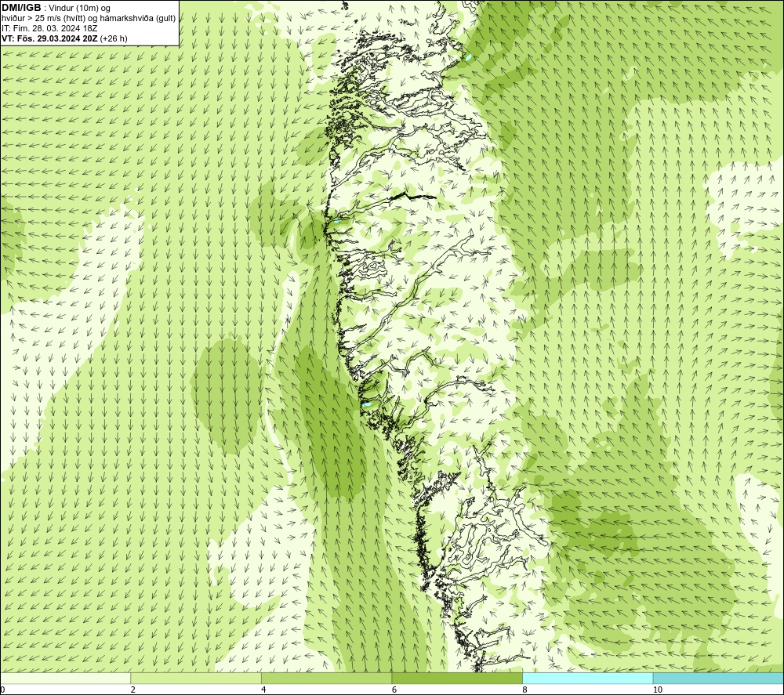The width and height of the screenshot is (784, 695).
Task: Click the scale label '6'
Action: pos(394,690)
